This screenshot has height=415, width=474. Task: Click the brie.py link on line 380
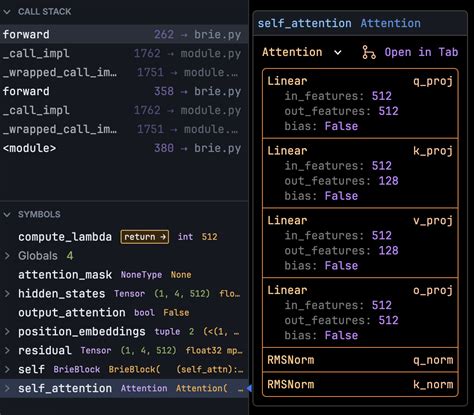tap(218, 148)
